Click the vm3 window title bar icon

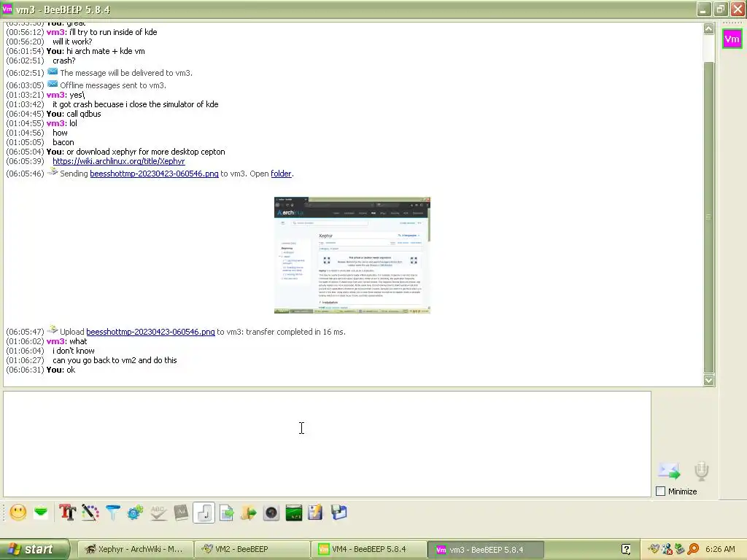[7, 9]
